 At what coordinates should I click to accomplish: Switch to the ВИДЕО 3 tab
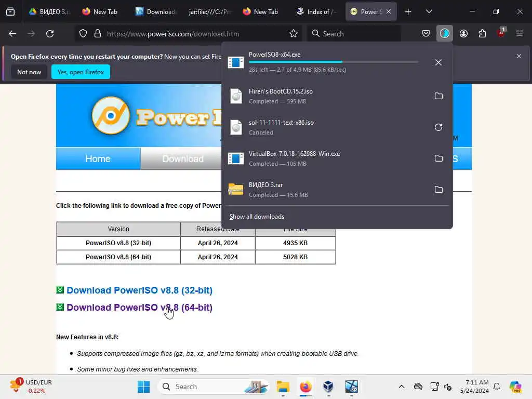coord(49,12)
